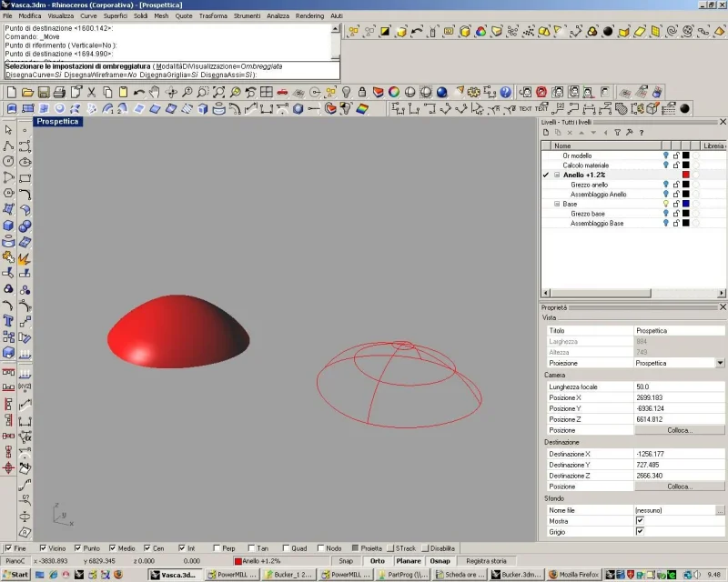Toggle the Planare status bar button
728x582 pixels.
(409, 561)
